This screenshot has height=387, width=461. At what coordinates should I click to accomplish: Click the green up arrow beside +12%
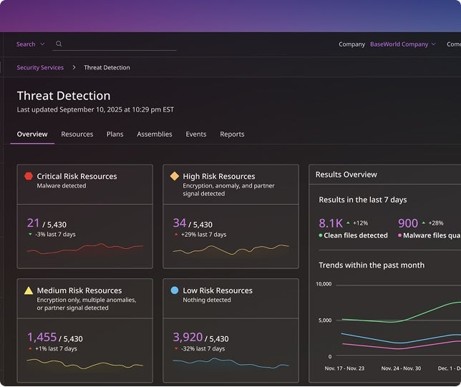click(348, 223)
